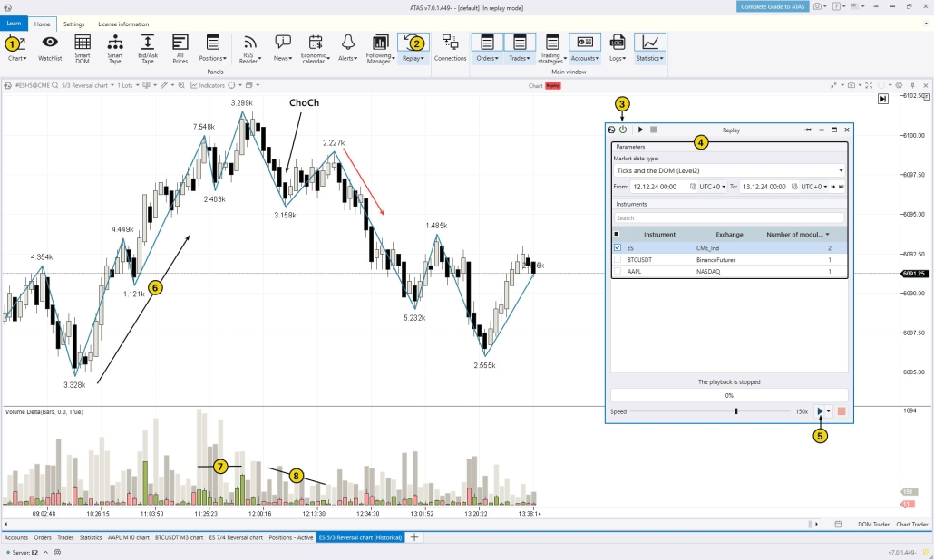The height and width of the screenshot is (560, 934).
Task: Open the Market data type dropdown
Action: [842, 170]
